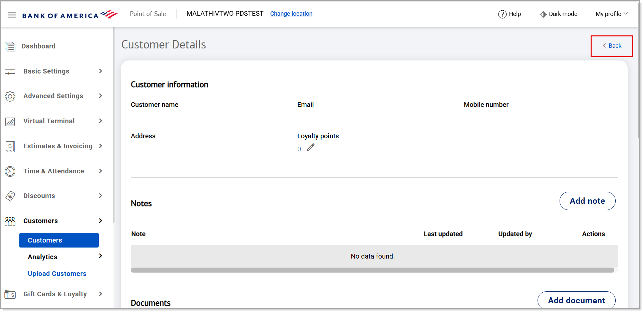The image size is (644, 313).
Task: Open Virtual Terminal menu label
Action: pyautogui.click(x=49, y=121)
